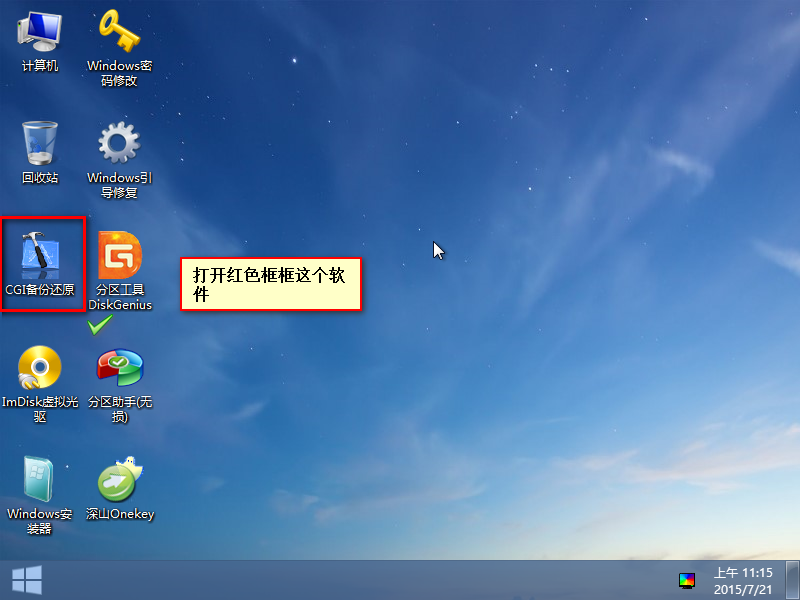Click the show desktop strip
The width and height of the screenshot is (800, 600).
[793, 580]
